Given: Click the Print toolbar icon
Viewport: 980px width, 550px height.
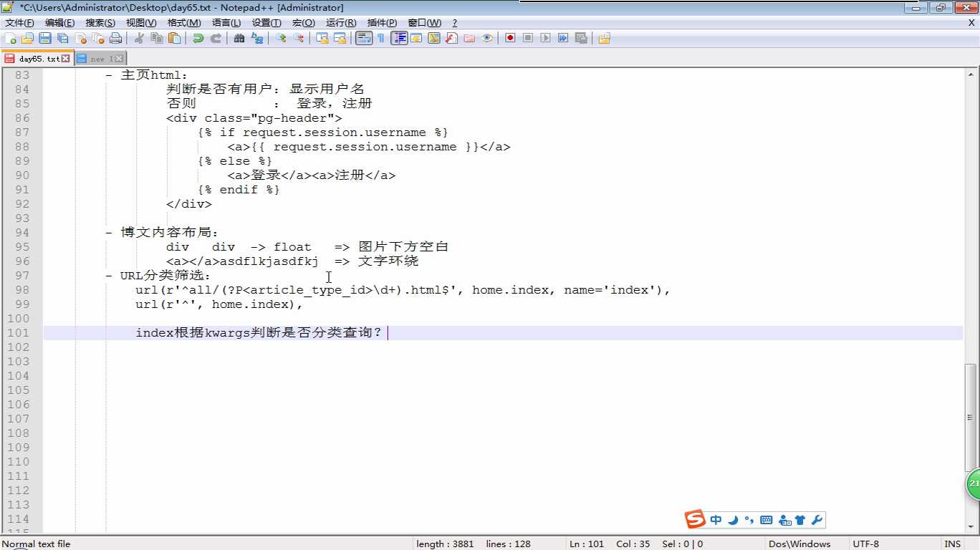Looking at the screenshot, I should pos(115,38).
